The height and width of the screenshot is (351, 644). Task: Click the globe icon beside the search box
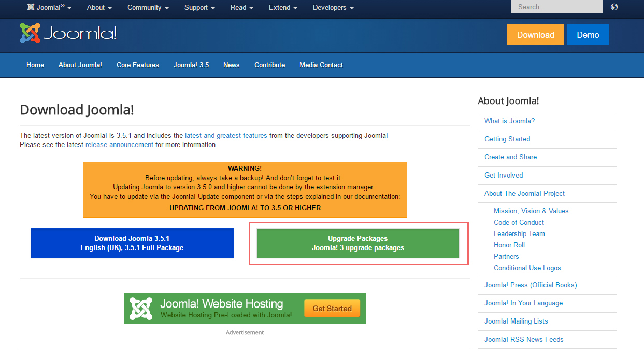614,7
